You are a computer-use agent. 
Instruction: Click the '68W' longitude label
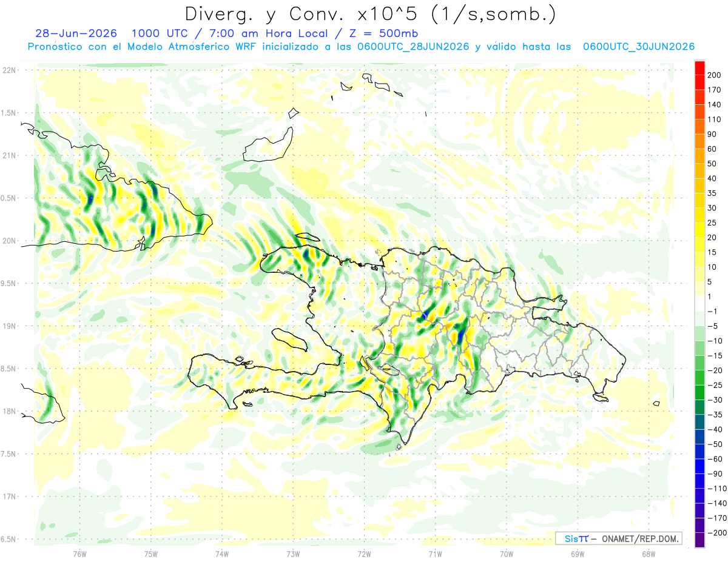(648, 554)
